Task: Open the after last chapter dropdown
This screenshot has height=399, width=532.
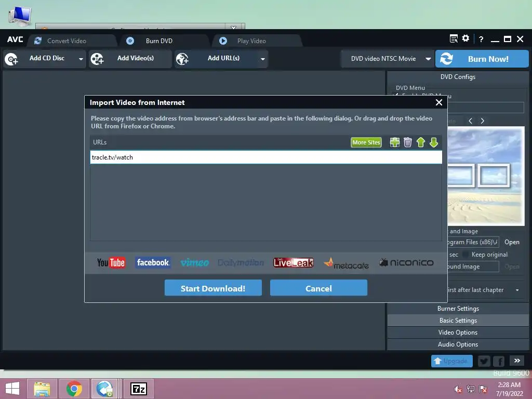Action: 517,290
